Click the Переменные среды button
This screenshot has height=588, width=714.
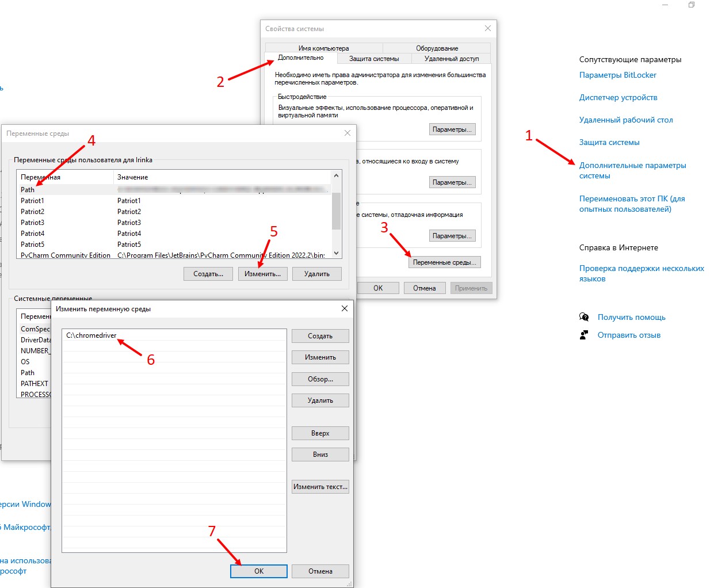click(x=444, y=262)
